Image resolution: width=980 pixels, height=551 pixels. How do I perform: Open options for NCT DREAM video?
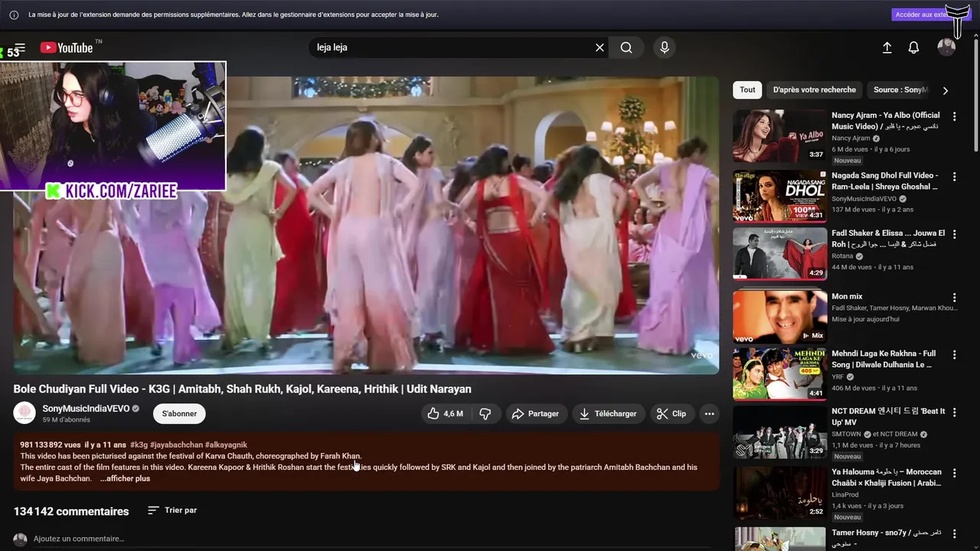(954, 412)
